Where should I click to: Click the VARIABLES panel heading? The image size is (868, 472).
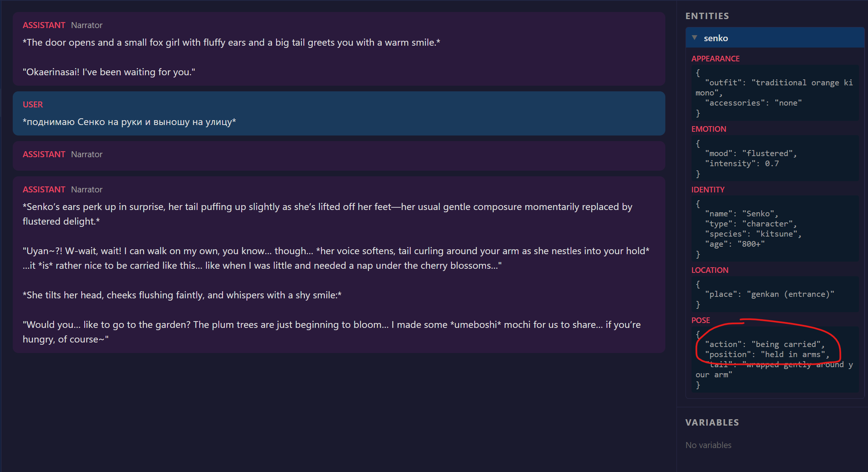pyautogui.click(x=712, y=423)
